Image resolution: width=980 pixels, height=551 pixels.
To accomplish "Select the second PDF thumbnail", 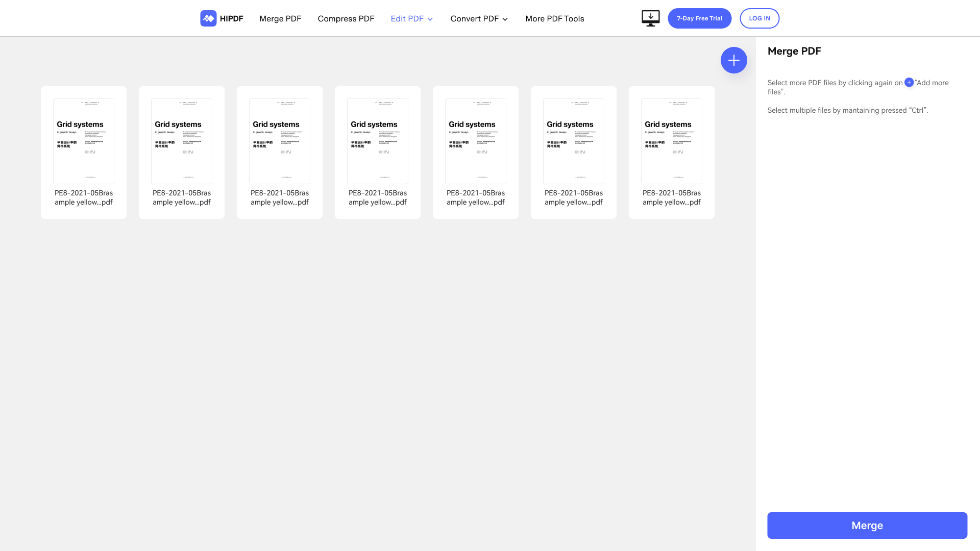I will coord(182,141).
